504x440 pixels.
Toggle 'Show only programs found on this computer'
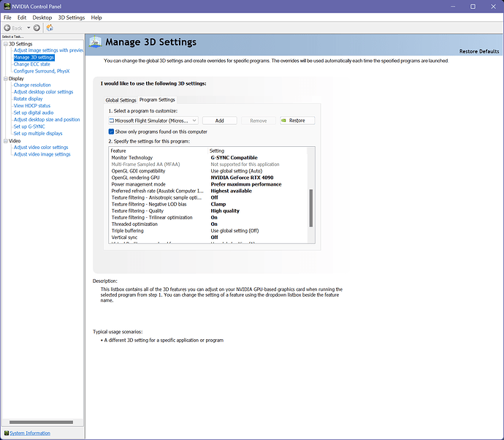click(x=111, y=131)
